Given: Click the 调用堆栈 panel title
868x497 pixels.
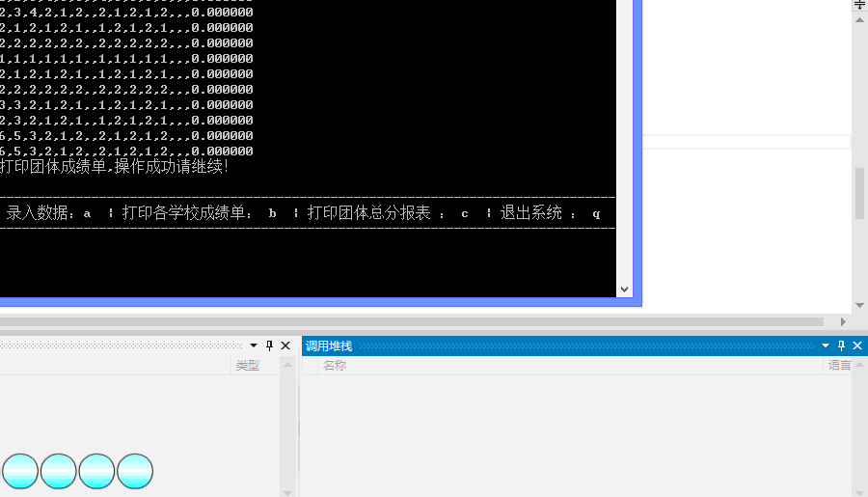Looking at the screenshot, I should click(329, 345).
